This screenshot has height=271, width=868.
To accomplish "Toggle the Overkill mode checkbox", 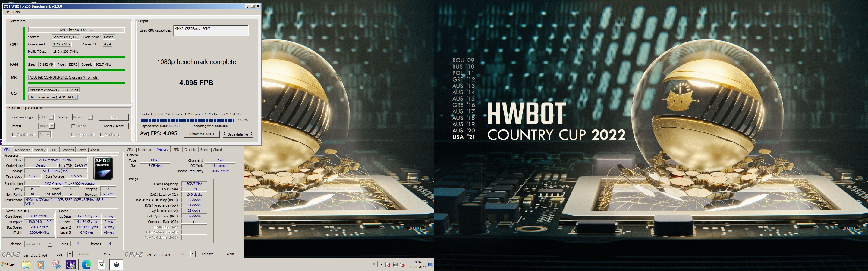I will [14, 135].
